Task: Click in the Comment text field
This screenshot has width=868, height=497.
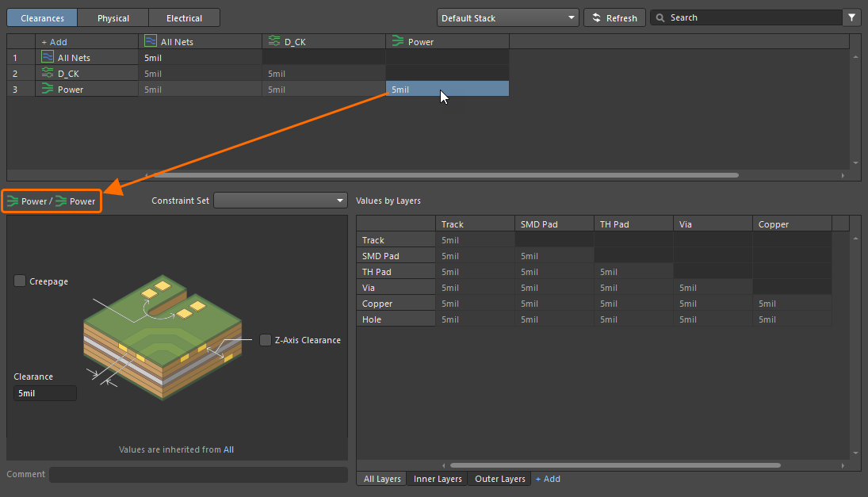Action: click(x=198, y=474)
